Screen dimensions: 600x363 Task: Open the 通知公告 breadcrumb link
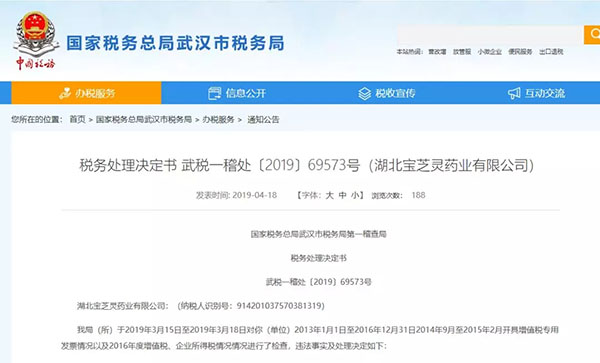click(263, 119)
